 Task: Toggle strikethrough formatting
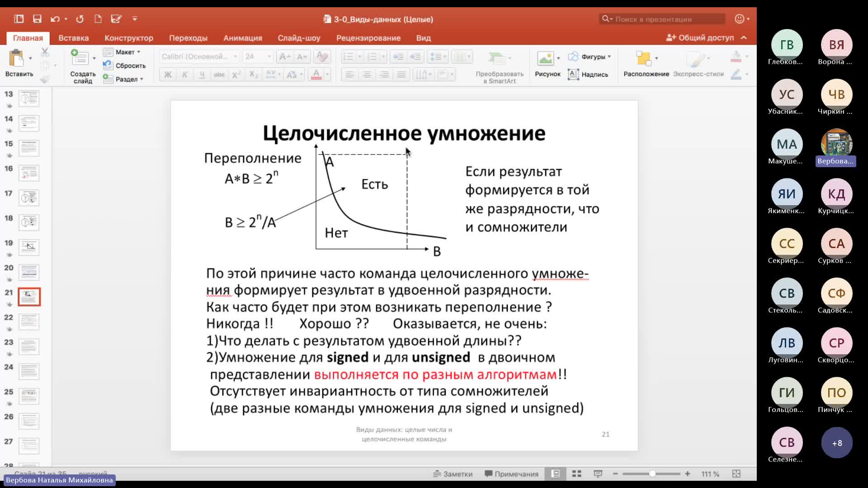(219, 75)
